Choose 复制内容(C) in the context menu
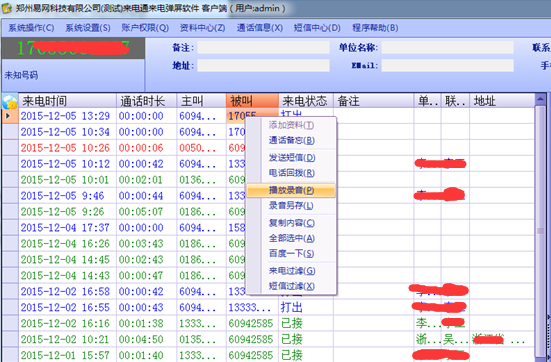This screenshot has height=362, width=551. tap(291, 223)
